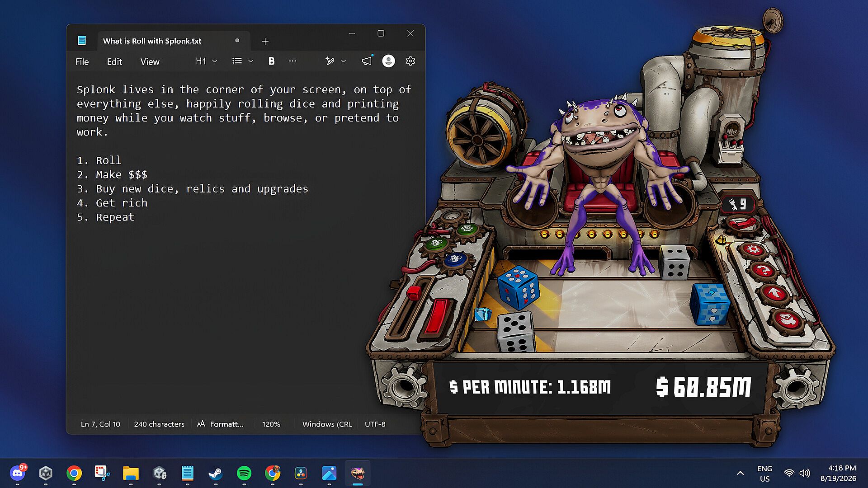
Task: Click the bulleted list icon
Action: pyautogui.click(x=237, y=61)
